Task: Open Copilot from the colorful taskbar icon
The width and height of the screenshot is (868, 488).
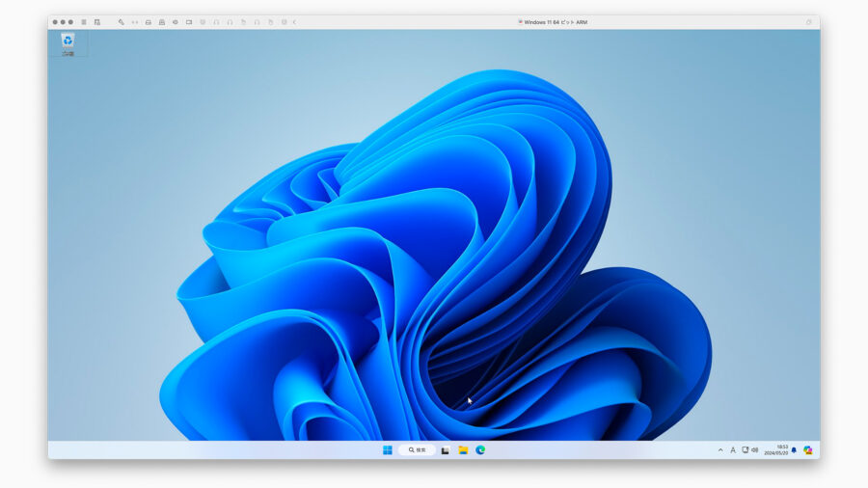Action: click(x=807, y=449)
